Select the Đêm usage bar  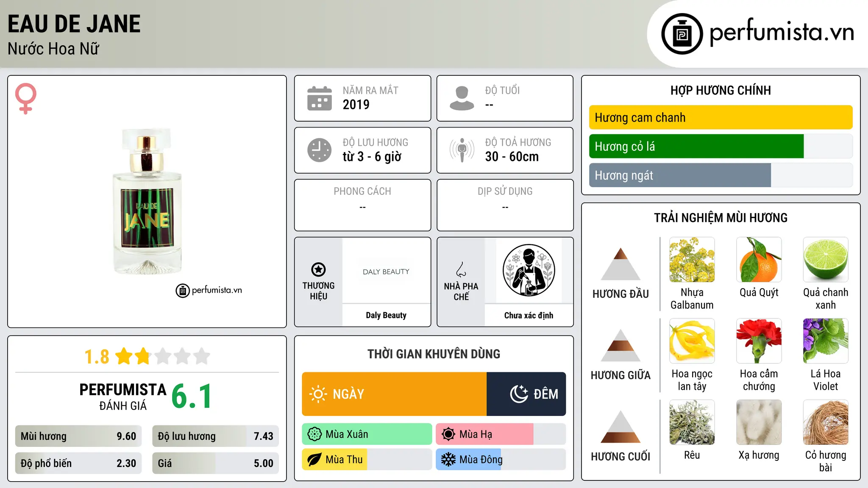tap(526, 394)
